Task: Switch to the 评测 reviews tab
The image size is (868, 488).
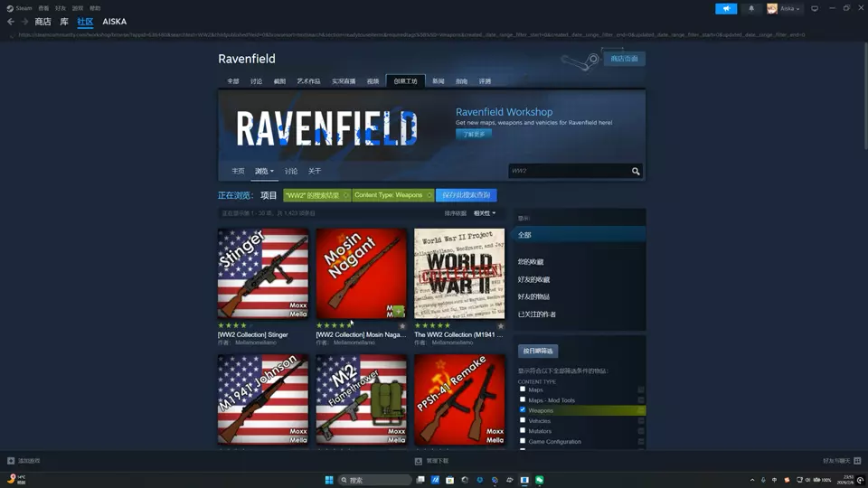Action: (485, 81)
